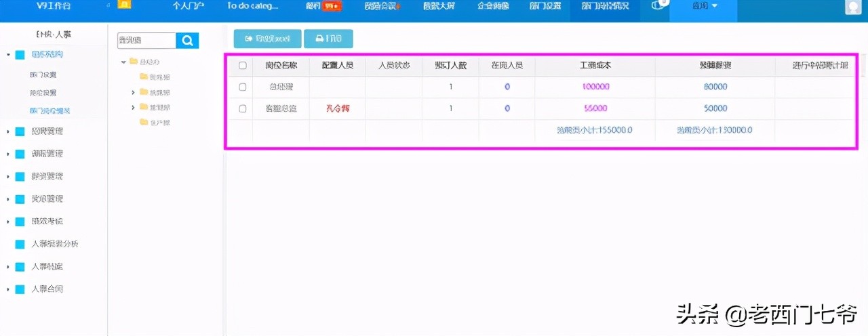This screenshot has height=336, width=868.
Task: Tick the checkbox of the 客服总监 row
Action: (x=243, y=108)
